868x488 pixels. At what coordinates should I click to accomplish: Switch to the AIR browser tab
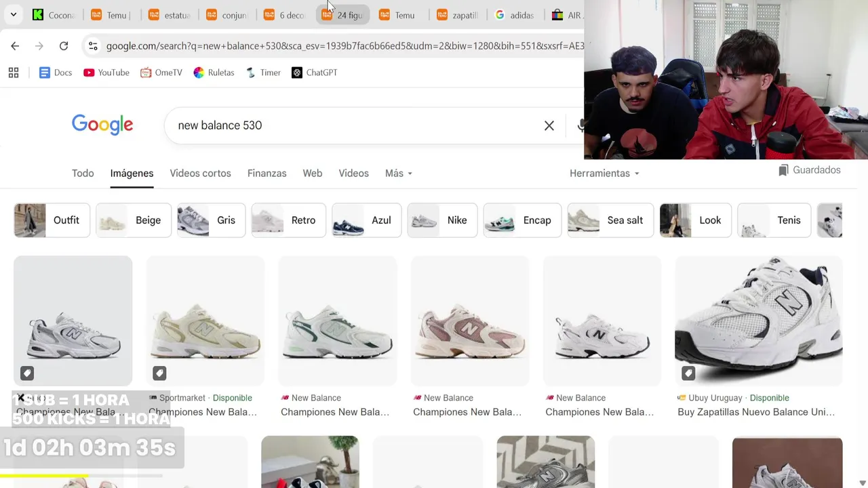(567, 15)
